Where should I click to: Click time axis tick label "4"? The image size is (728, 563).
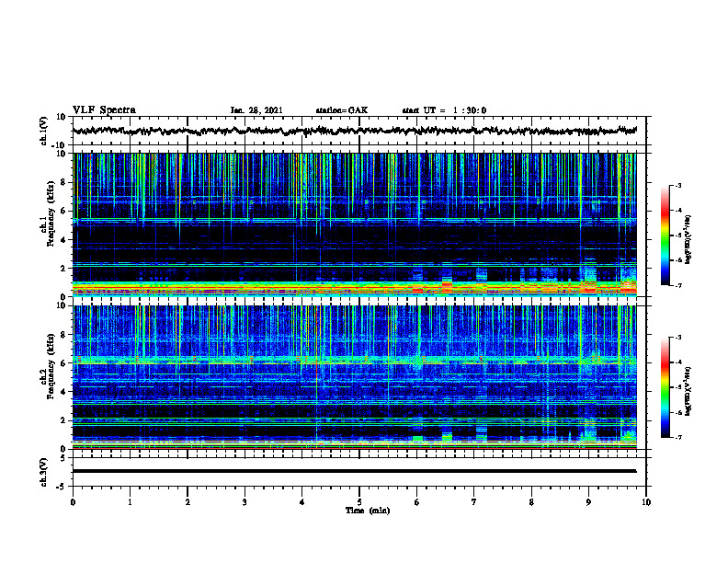pos(302,502)
